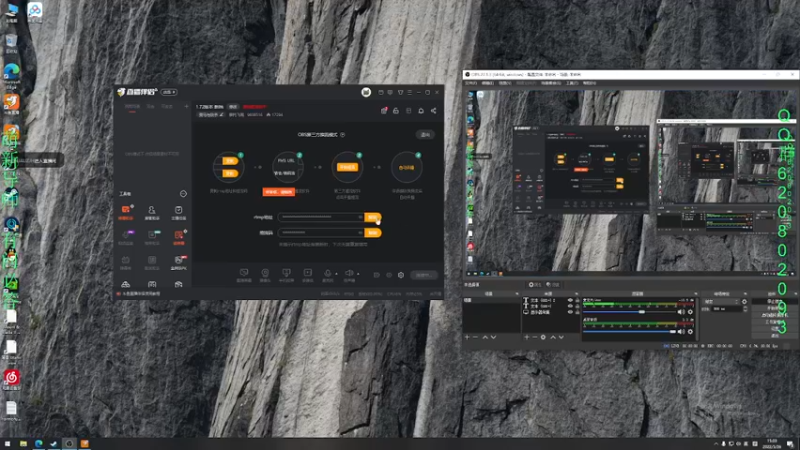Mute the first OBS mixer audio channel
Viewport: 800px width, 450px height.
(681, 312)
